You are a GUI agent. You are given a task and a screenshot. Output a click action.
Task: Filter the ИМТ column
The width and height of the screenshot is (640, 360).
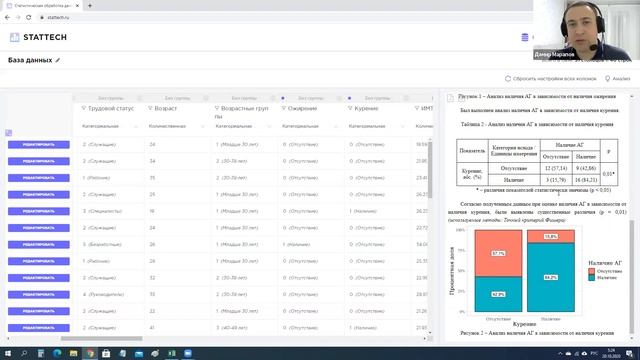tap(417, 108)
